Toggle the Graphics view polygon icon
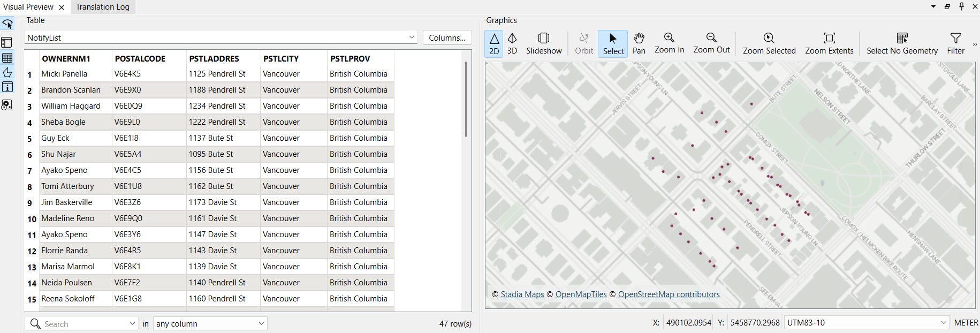Image resolution: width=980 pixels, height=333 pixels. [7, 73]
